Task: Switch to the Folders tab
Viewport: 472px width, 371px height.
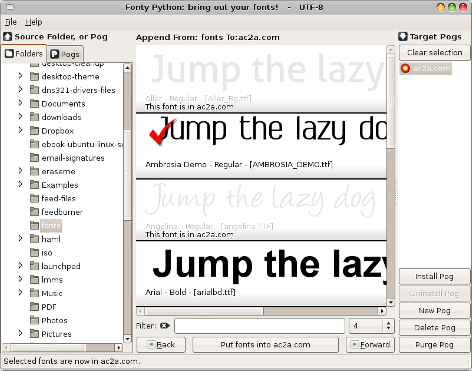Action: point(24,53)
